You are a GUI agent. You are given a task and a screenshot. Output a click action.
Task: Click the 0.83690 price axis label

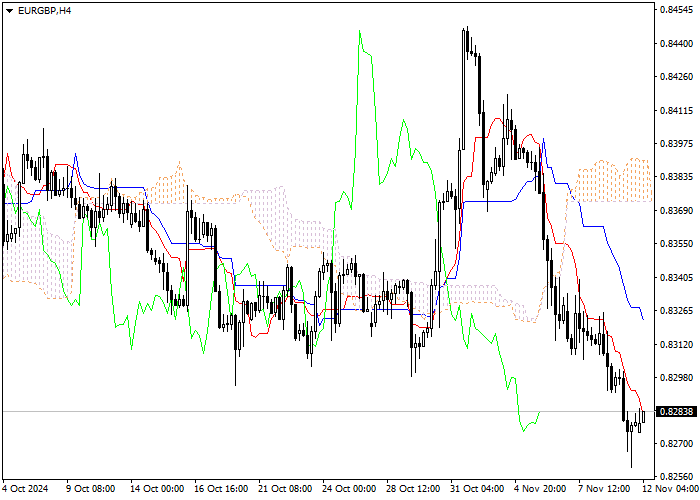click(x=676, y=210)
